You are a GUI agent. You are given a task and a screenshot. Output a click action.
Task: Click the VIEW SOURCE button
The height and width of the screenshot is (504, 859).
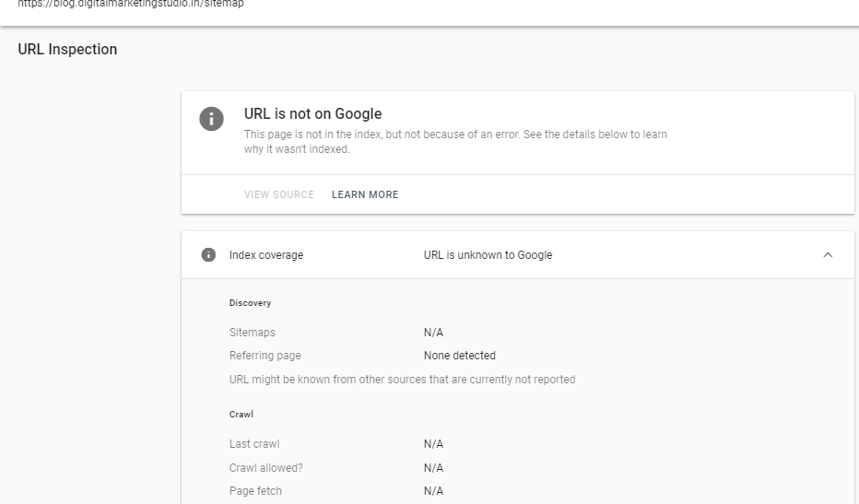tap(278, 195)
